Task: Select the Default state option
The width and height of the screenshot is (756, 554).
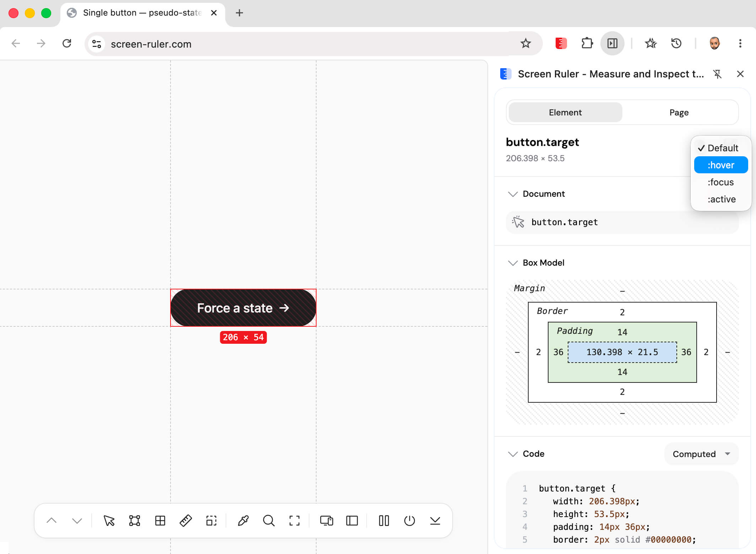Action: coord(721,148)
